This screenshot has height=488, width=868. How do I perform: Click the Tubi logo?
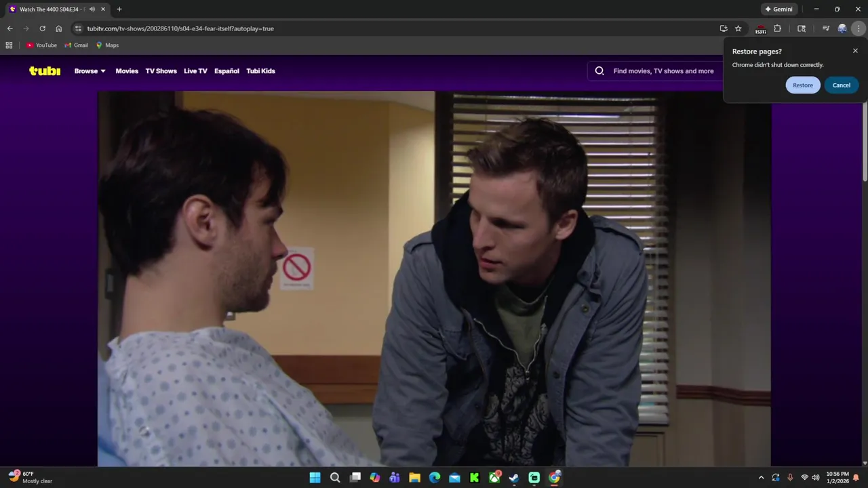pyautogui.click(x=45, y=70)
